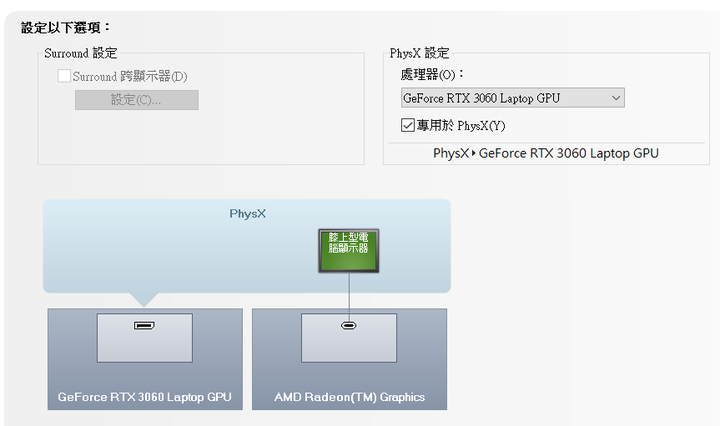The width and height of the screenshot is (720, 426).
Task: Click the 設定(C)... button
Action: click(137, 100)
